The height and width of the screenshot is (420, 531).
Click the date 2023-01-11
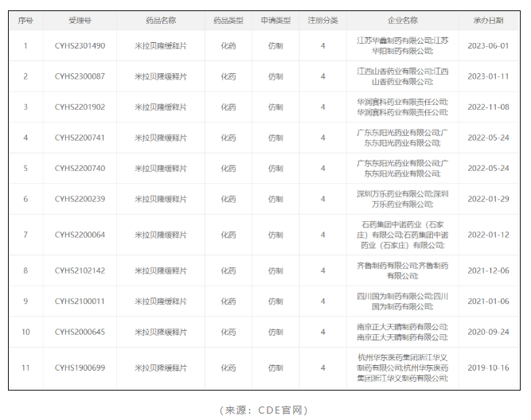tap(488, 76)
